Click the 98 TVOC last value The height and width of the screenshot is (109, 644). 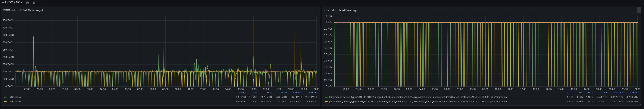[241, 101]
